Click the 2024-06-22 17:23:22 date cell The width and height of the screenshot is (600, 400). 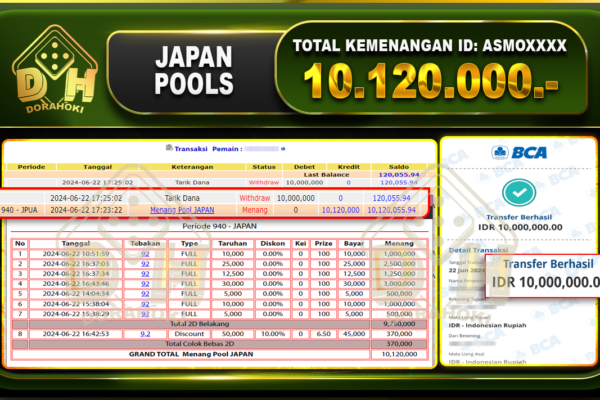[x=86, y=210]
